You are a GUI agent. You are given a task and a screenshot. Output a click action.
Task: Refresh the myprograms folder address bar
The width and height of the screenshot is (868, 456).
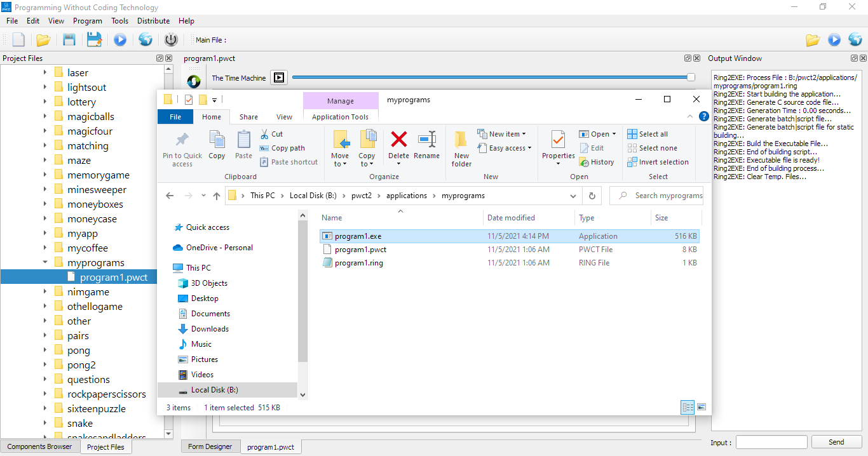[x=592, y=196]
